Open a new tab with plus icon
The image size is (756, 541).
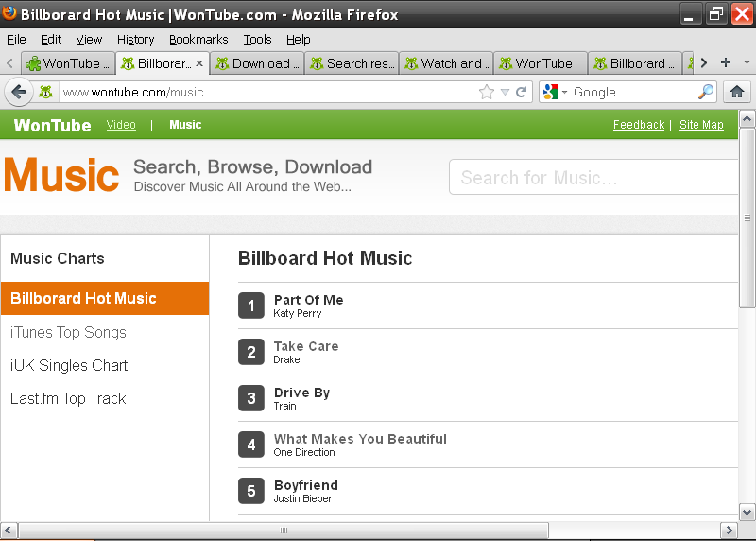726,63
